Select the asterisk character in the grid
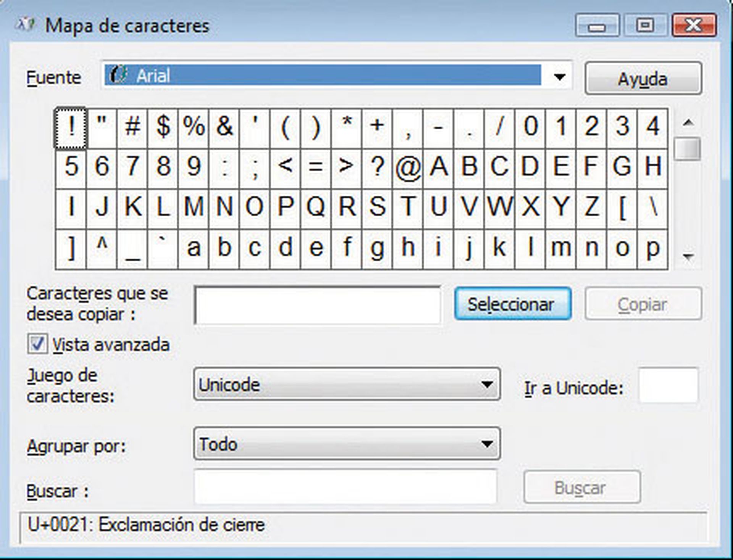This screenshot has height=560, width=733. coord(346,128)
